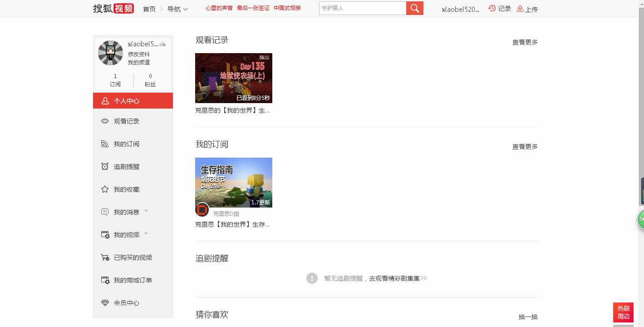
Task: Click the 订阅 count in the profile card
Action: pyautogui.click(x=115, y=80)
